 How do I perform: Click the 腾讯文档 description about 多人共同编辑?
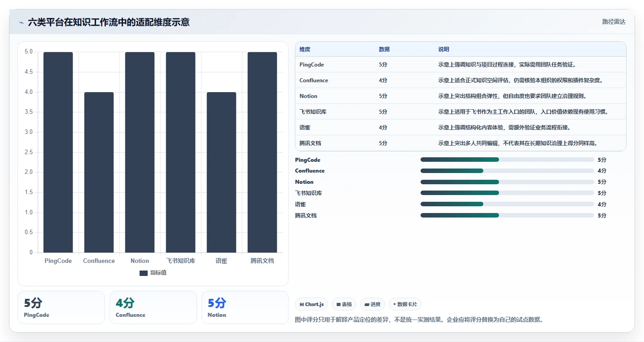(x=519, y=143)
